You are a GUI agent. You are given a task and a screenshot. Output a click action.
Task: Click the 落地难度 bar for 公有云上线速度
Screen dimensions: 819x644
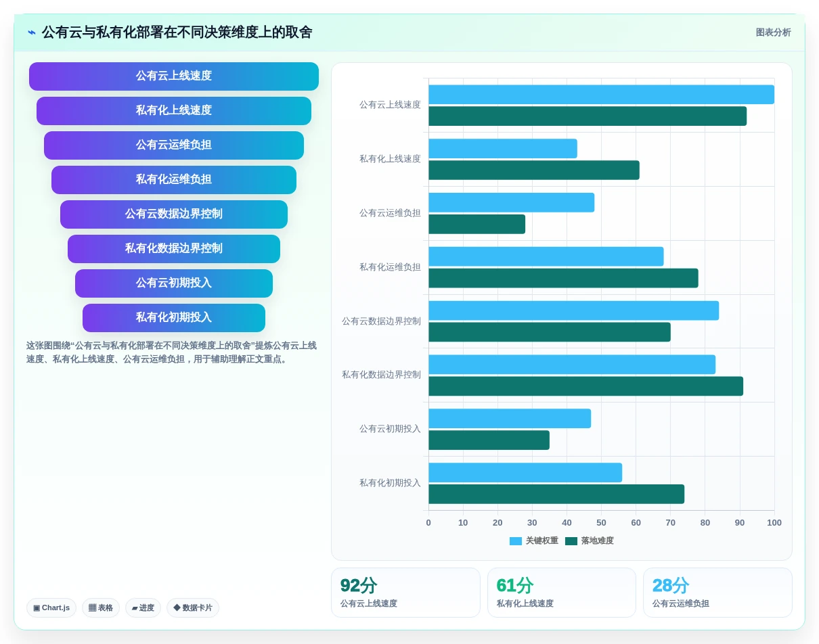(x=588, y=116)
